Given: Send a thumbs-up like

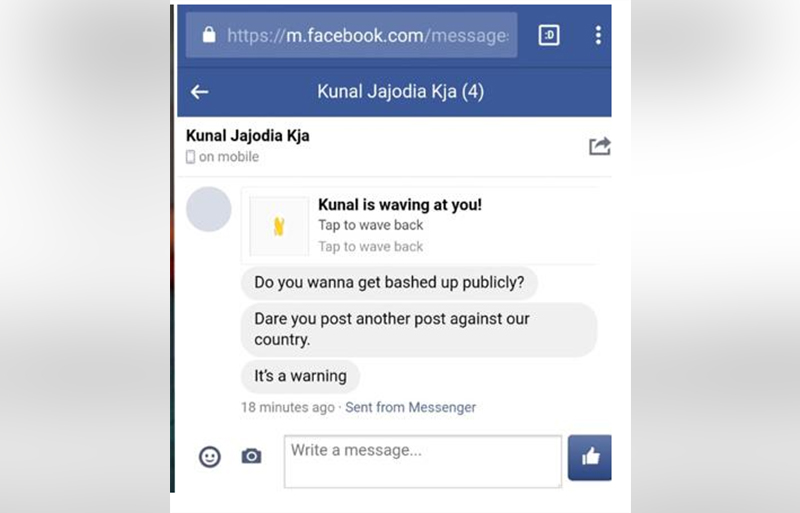Looking at the screenshot, I should (x=590, y=457).
